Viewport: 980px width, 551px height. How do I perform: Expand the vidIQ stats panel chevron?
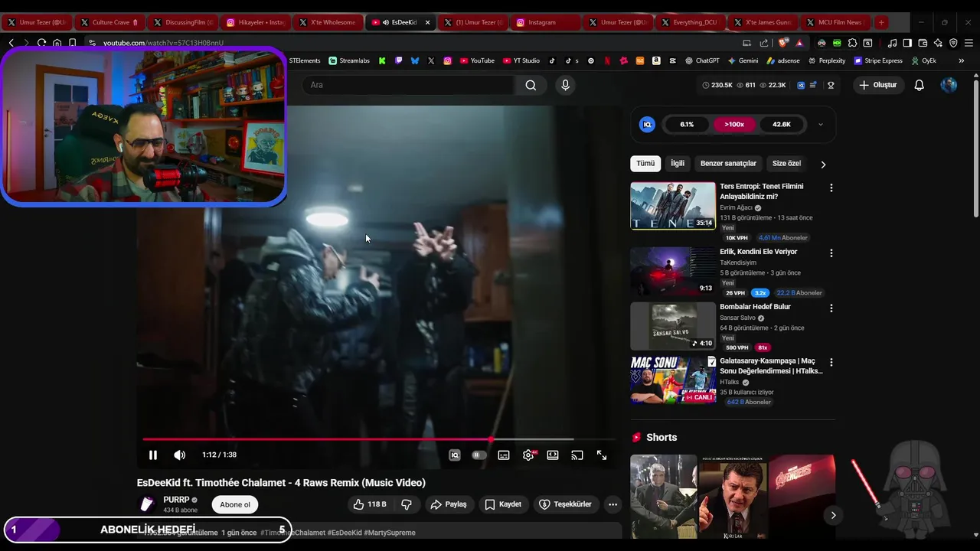[820, 125]
